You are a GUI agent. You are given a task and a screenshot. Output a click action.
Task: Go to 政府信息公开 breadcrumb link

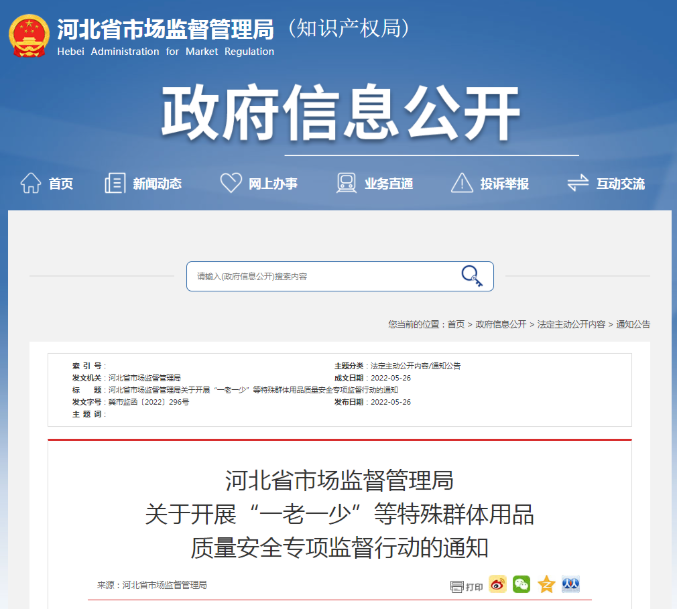(501, 325)
